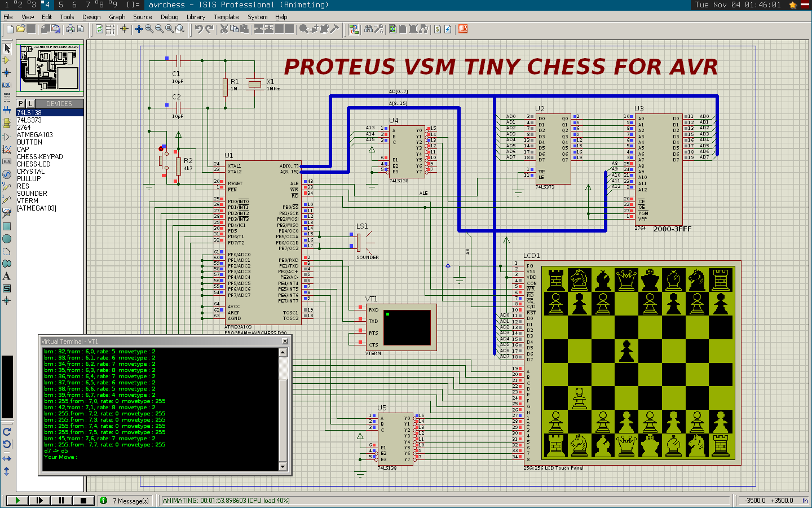Open the 7 Message(s) log
Image resolution: width=812 pixels, height=508 pixels.
(x=125, y=501)
